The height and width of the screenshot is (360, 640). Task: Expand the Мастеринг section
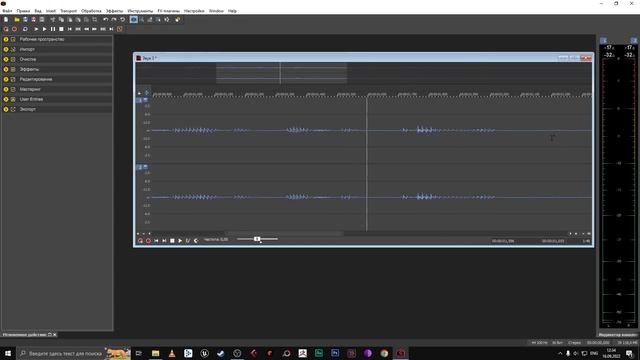(6, 89)
